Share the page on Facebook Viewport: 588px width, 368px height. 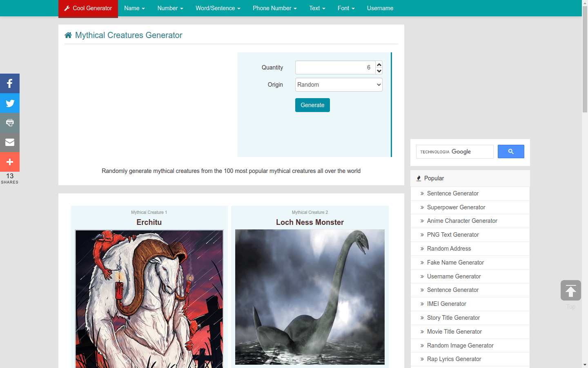pyautogui.click(x=9, y=83)
